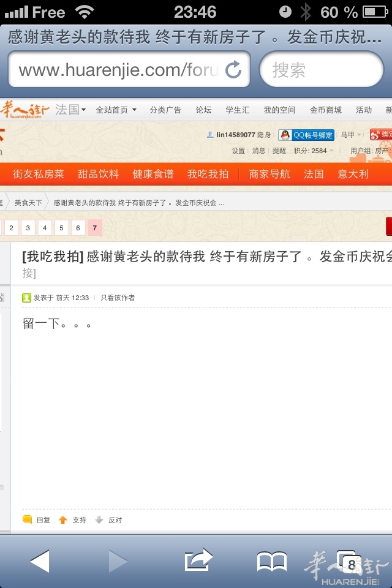This screenshot has height=588, width=392.
Task: Select the 健康食谱 tab
Action: click(153, 174)
